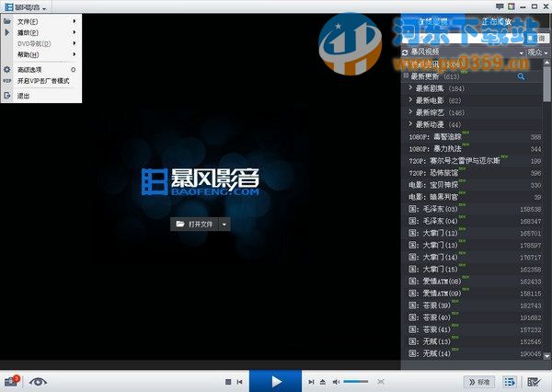552x392 pixels.
Task: Switch to the 正在播放 tab
Action: click(497, 21)
